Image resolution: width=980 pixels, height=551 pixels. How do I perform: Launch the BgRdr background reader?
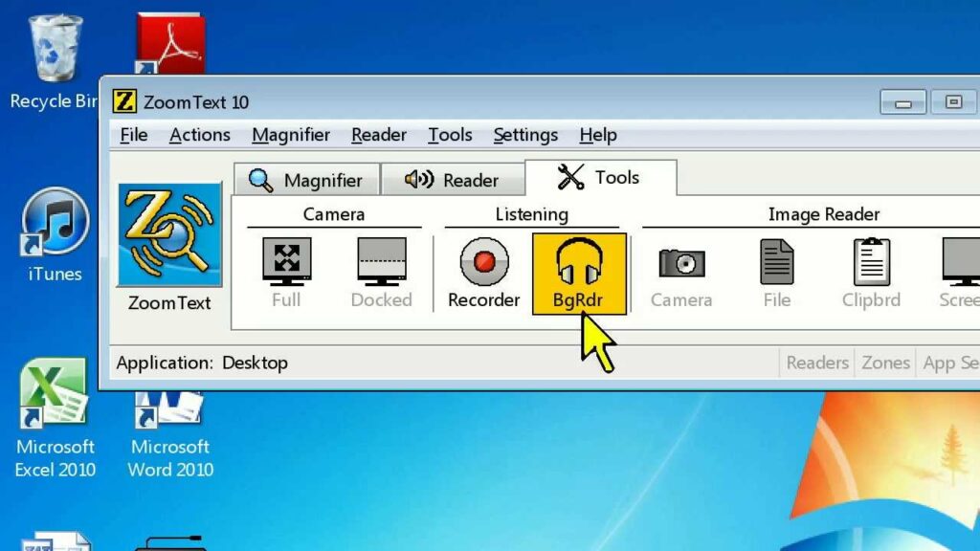click(x=579, y=274)
